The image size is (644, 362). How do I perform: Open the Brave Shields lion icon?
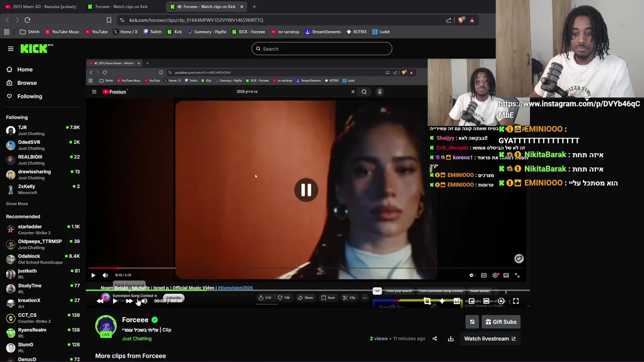pyautogui.click(x=461, y=20)
